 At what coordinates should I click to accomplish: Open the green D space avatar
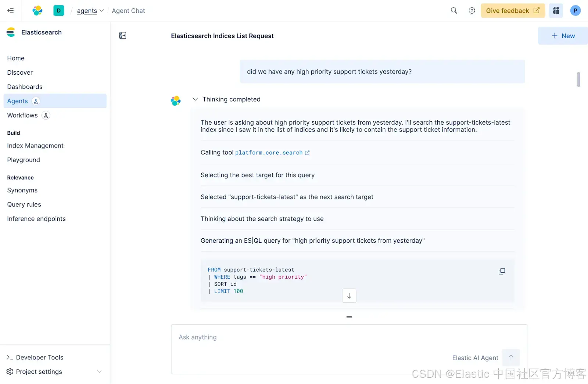click(x=59, y=11)
